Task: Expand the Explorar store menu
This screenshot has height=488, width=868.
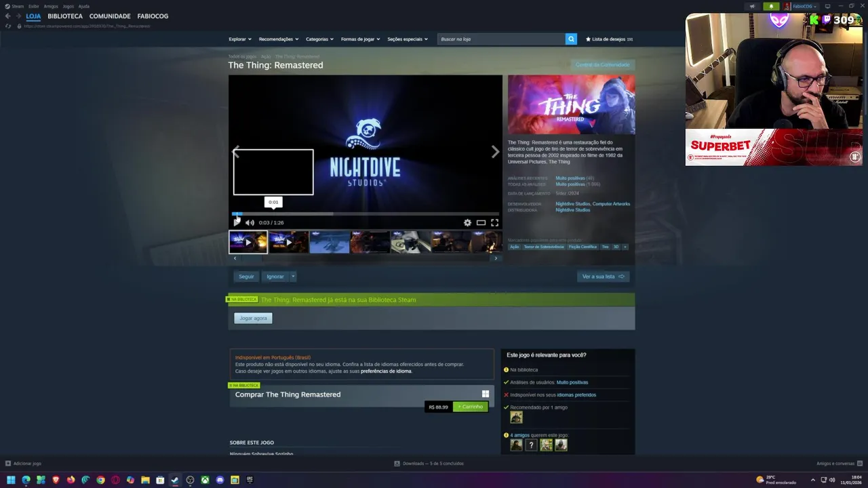Action: [x=240, y=39]
